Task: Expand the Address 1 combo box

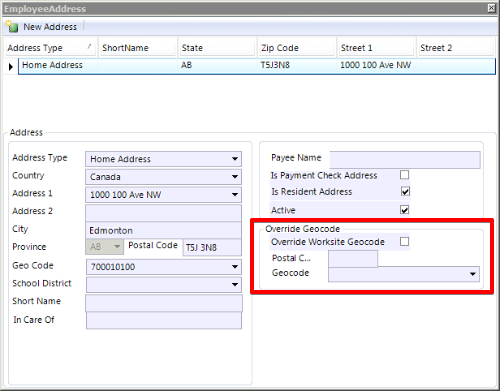Action: 235,194
